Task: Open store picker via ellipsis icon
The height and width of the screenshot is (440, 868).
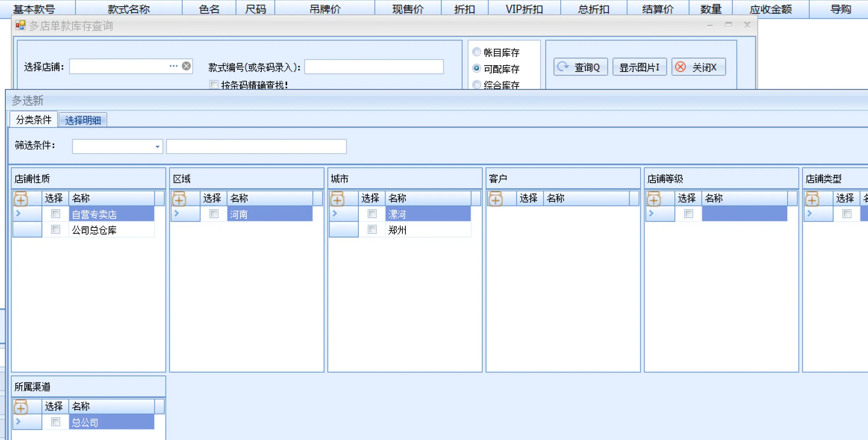Action: click(x=173, y=66)
